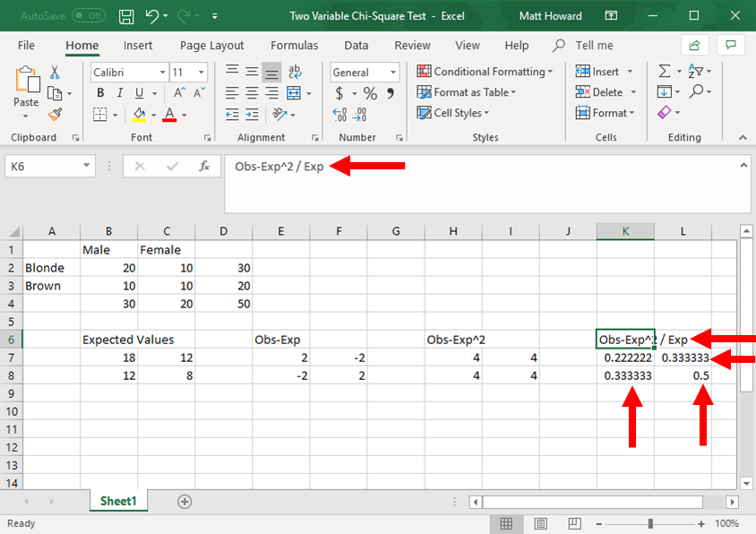Open the File menu
756x534 pixels.
coord(26,46)
